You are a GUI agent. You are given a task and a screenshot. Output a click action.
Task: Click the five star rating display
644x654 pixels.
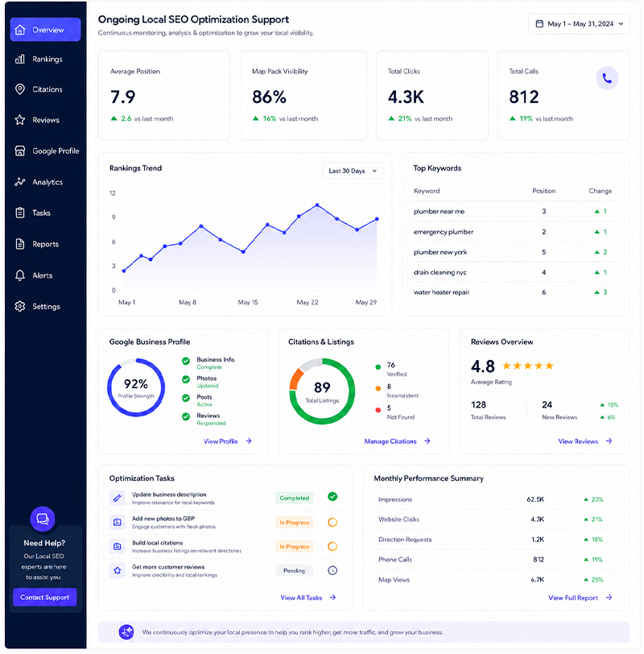click(528, 366)
